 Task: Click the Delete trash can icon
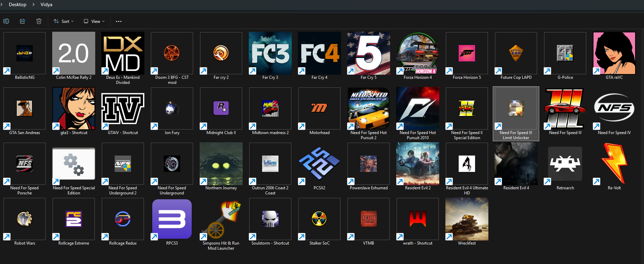click(39, 21)
